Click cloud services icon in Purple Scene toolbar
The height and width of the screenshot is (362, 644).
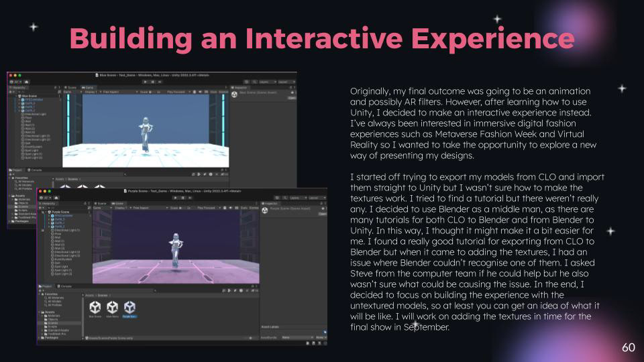tap(56, 198)
